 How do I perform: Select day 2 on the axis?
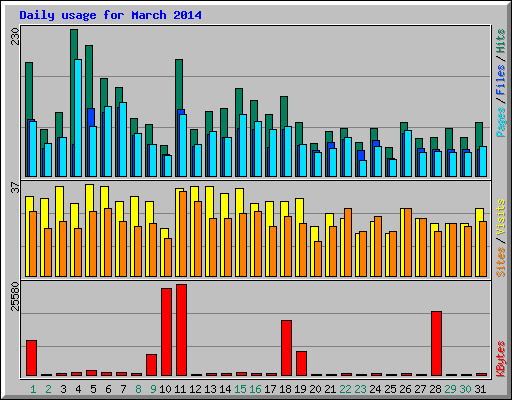pyautogui.click(x=48, y=389)
